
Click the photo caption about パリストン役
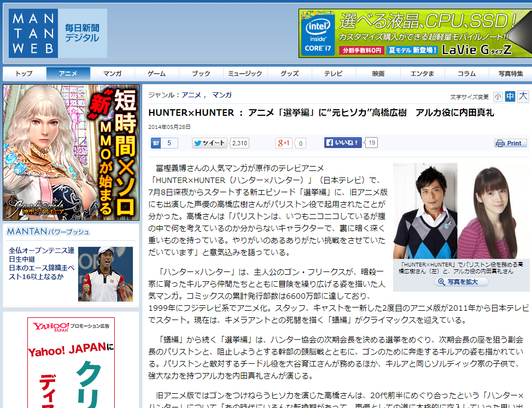461,268
